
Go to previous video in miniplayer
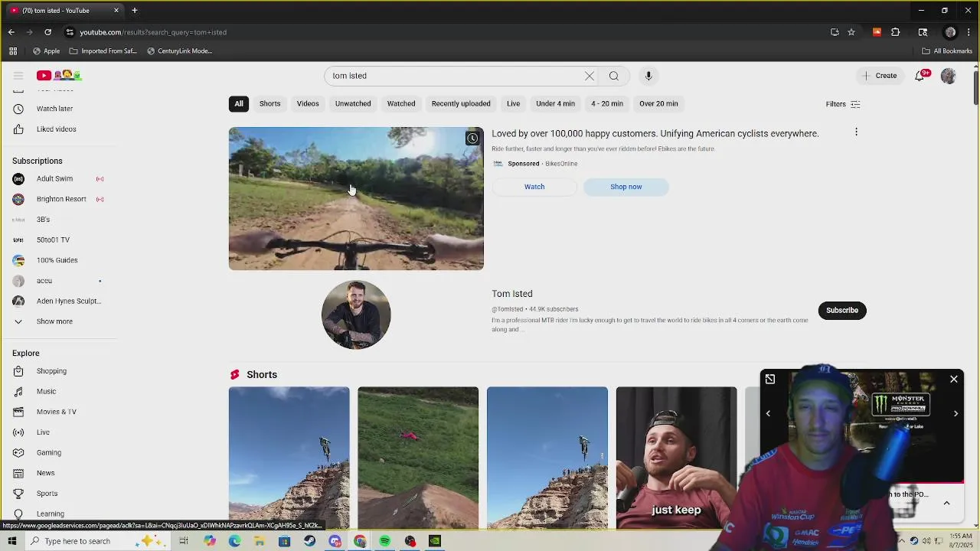(x=768, y=413)
